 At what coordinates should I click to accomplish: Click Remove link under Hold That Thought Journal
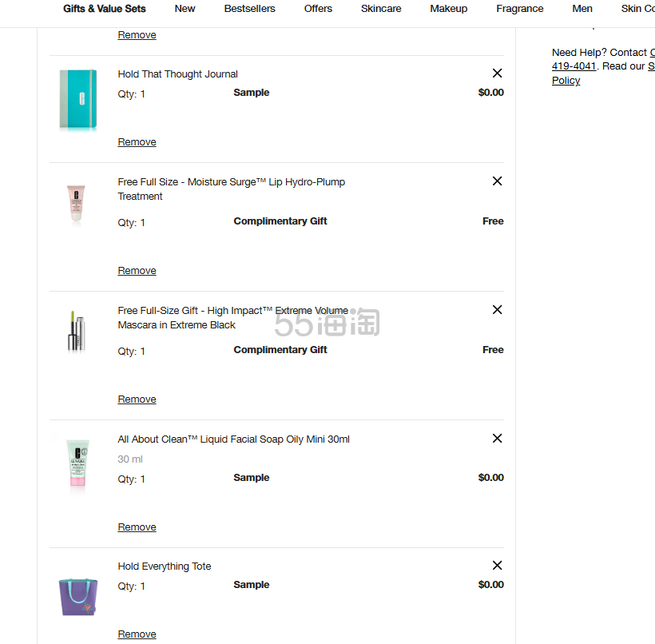pyautogui.click(x=137, y=142)
